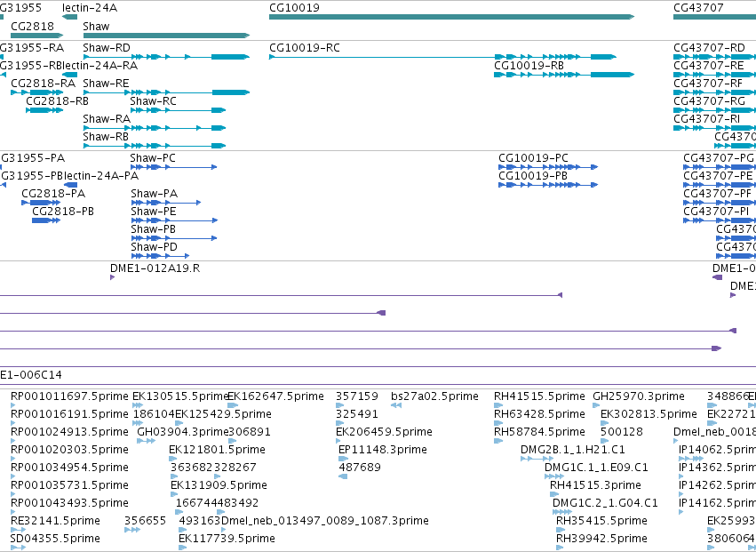This screenshot has height=552, width=756.
Task: Click the EK302813.5prime EST label
Action: (x=649, y=415)
